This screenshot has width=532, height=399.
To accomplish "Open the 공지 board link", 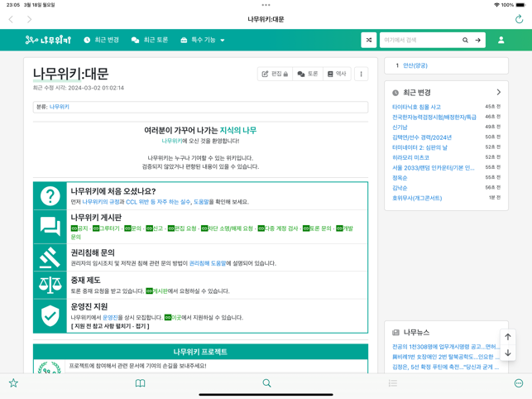I will 79,228.
